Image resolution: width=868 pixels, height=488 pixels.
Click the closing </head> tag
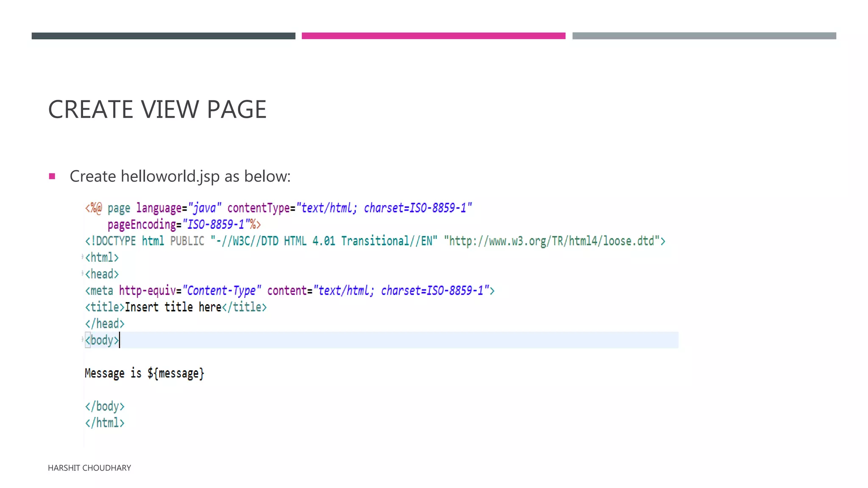[105, 324]
